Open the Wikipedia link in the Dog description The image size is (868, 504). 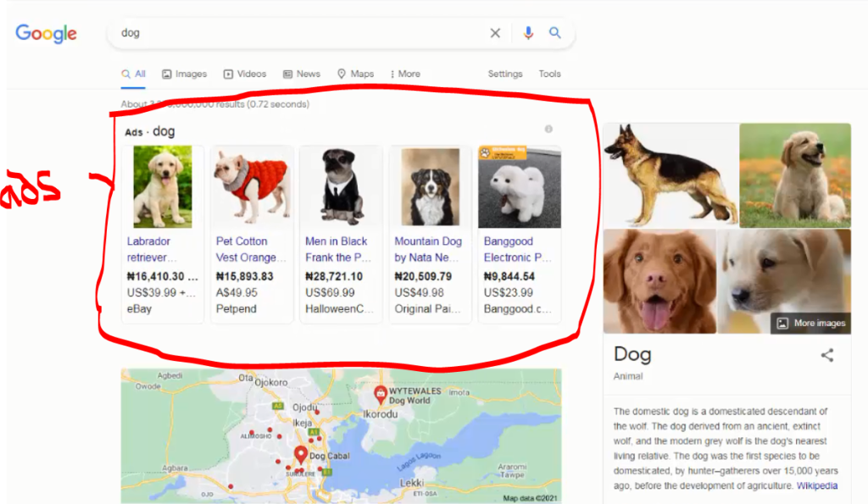tap(816, 485)
